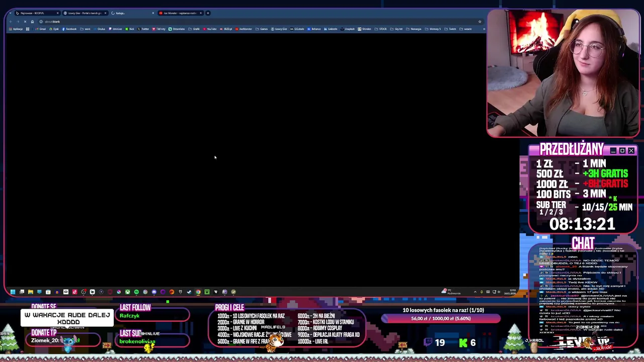The height and width of the screenshot is (362, 644).
Task: Open the JoeMonster bookmark
Action: pos(244,29)
